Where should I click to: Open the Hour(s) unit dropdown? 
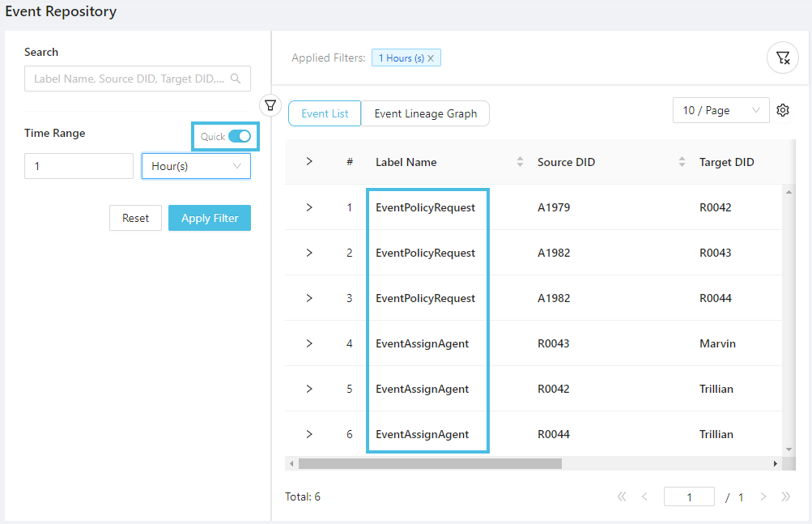pos(196,166)
